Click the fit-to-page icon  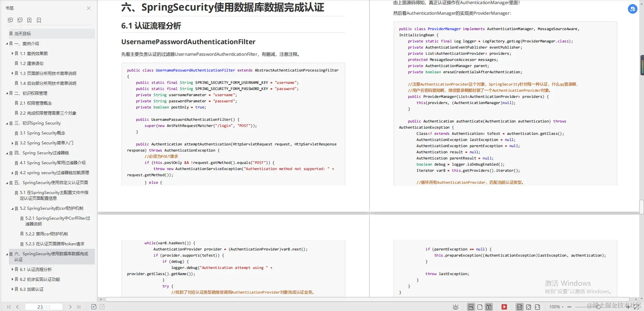pyautogui.click(x=529, y=307)
